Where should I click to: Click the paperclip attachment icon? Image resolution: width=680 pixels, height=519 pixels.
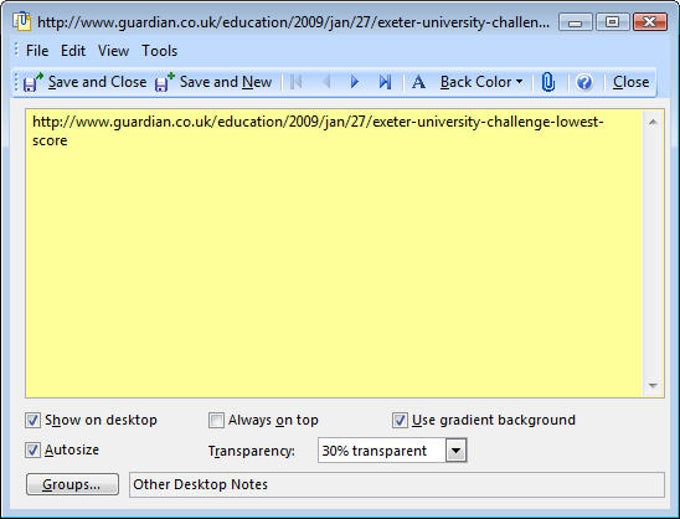click(548, 82)
